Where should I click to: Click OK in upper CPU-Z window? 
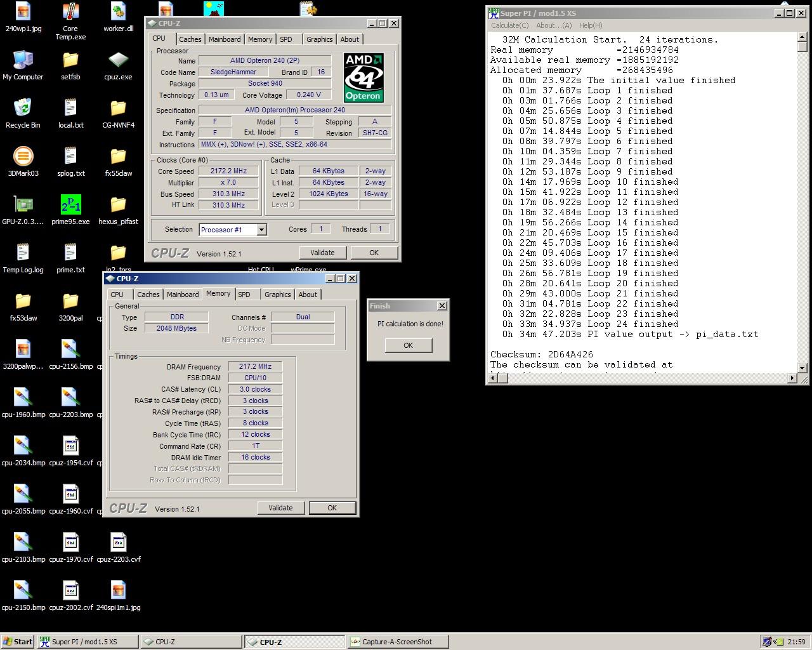tap(374, 253)
